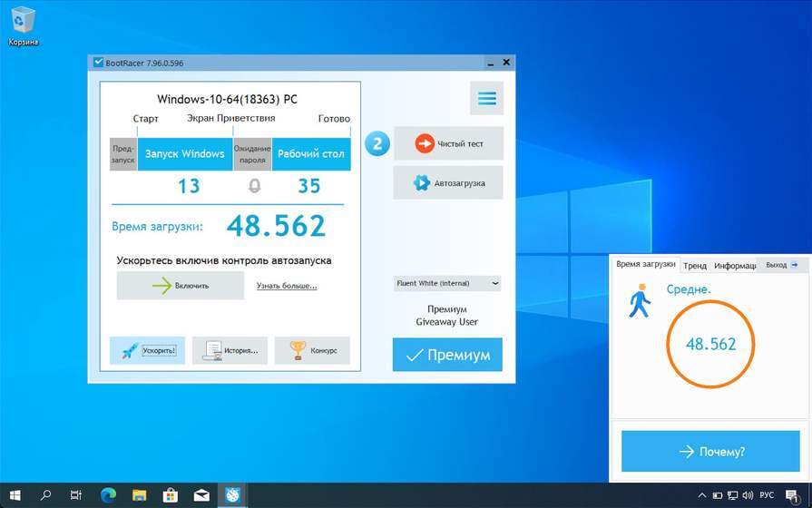Switch to the Тренд tab

point(695,265)
